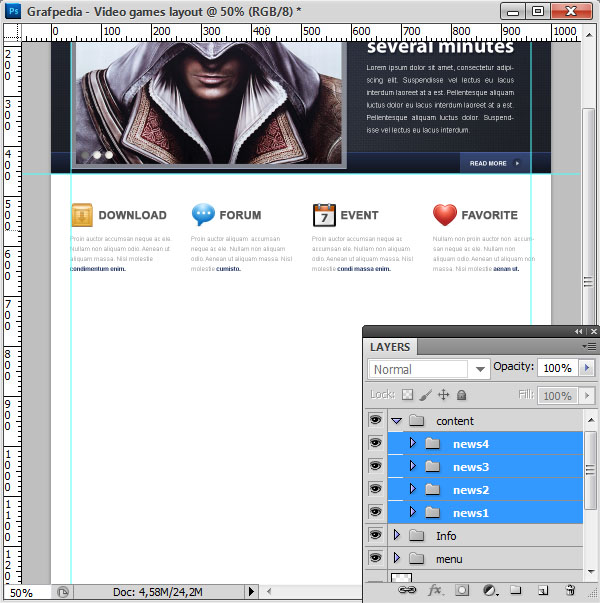Click the condimentum enim link
Viewport: 600px width, 603px height.
point(98,269)
